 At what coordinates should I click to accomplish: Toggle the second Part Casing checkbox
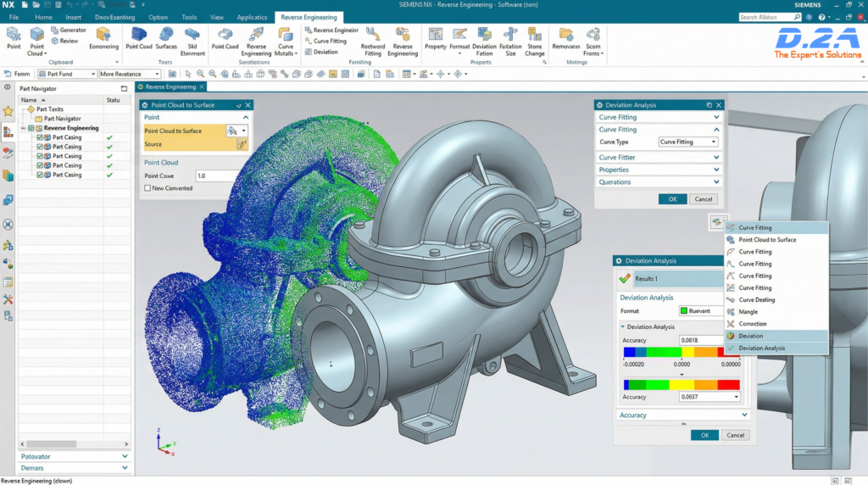tap(40, 147)
